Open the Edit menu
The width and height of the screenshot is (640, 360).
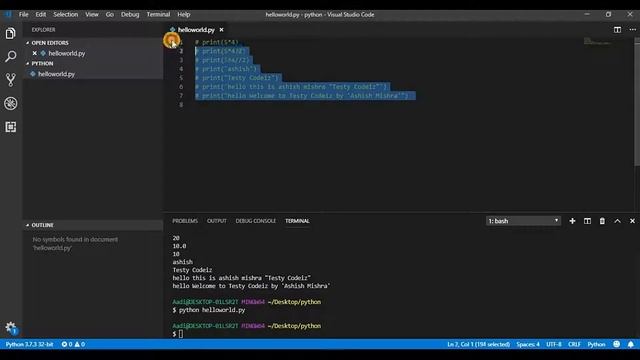(x=41, y=14)
